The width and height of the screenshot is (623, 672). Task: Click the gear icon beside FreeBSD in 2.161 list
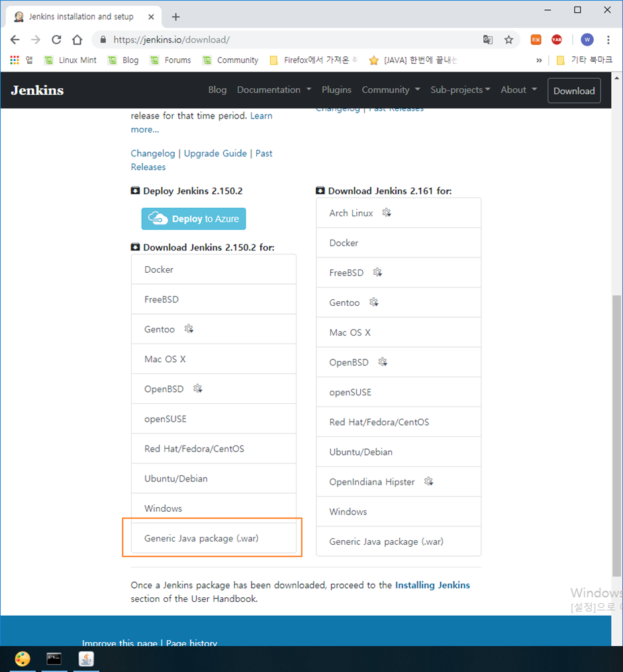tap(377, 272)
